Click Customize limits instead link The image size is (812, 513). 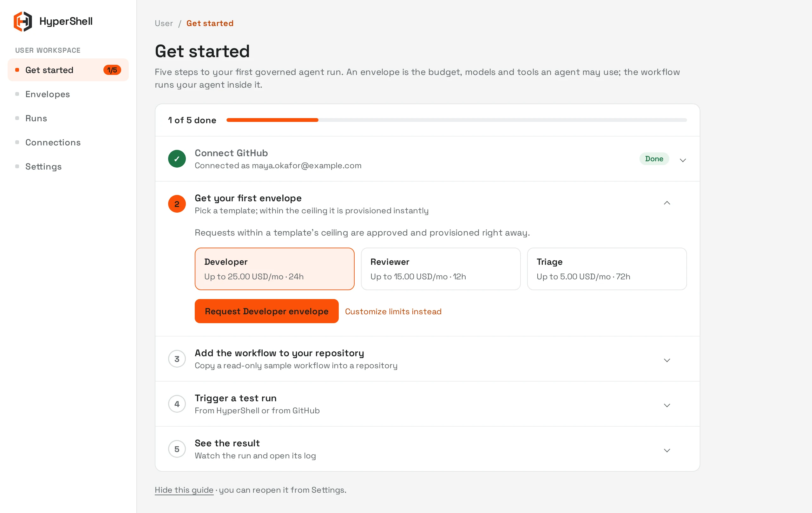393,311
